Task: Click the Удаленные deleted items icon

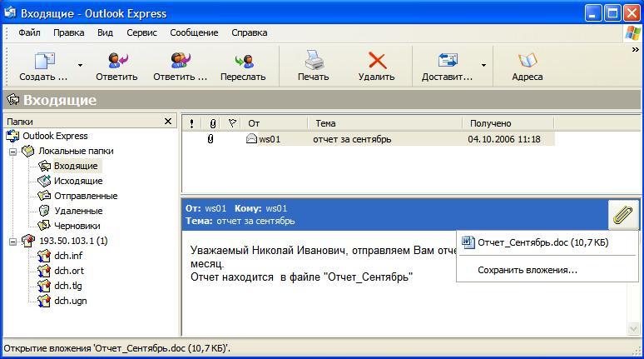Action: [44, 211]
